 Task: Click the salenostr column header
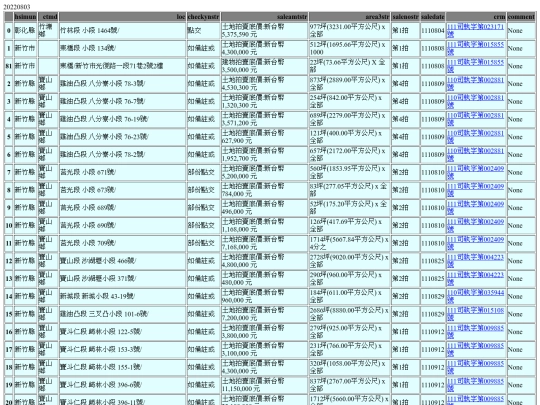point(405,17)
